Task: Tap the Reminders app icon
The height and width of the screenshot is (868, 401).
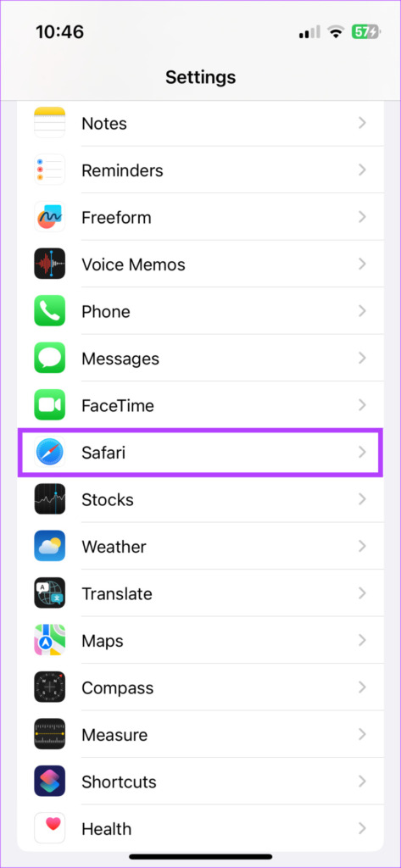Action: [x=49, y=170]
